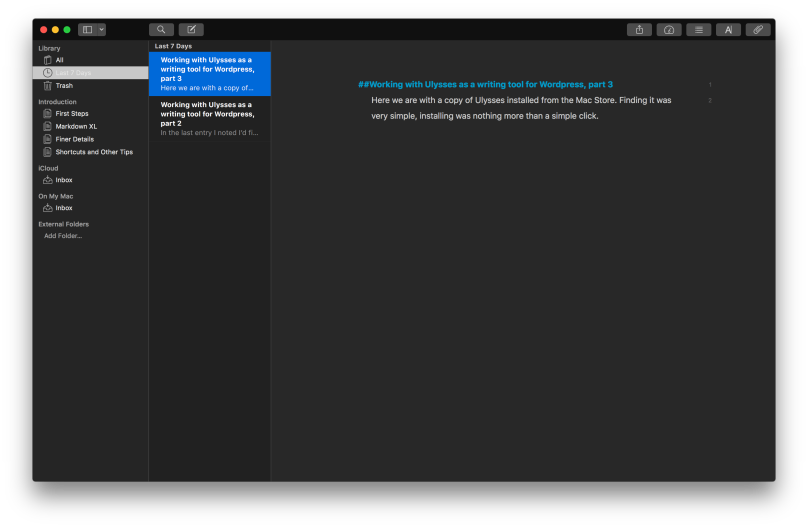Screen dimensions: 808x528
Task: Open the typography A icon
Action: [x=728, y=30]
